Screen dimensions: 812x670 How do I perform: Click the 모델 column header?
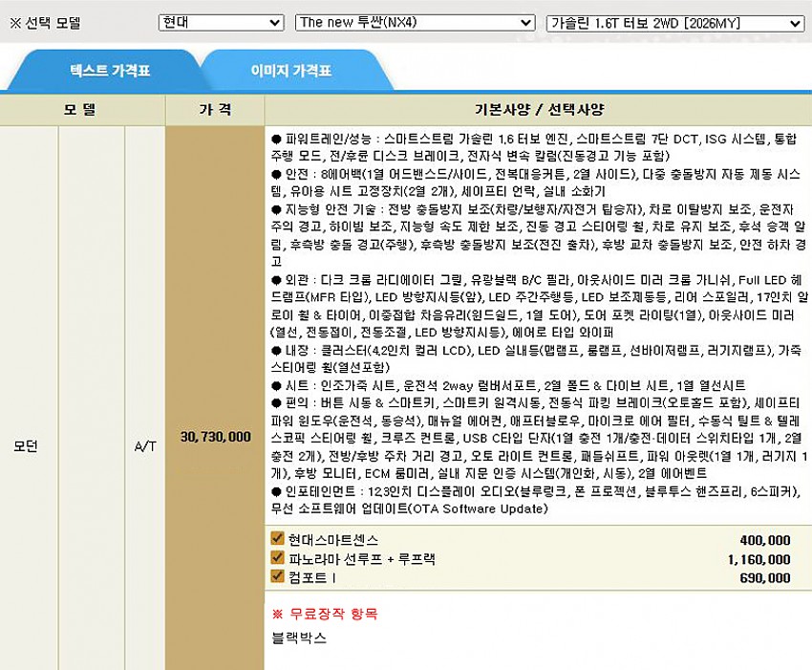(x=80, y=109)
